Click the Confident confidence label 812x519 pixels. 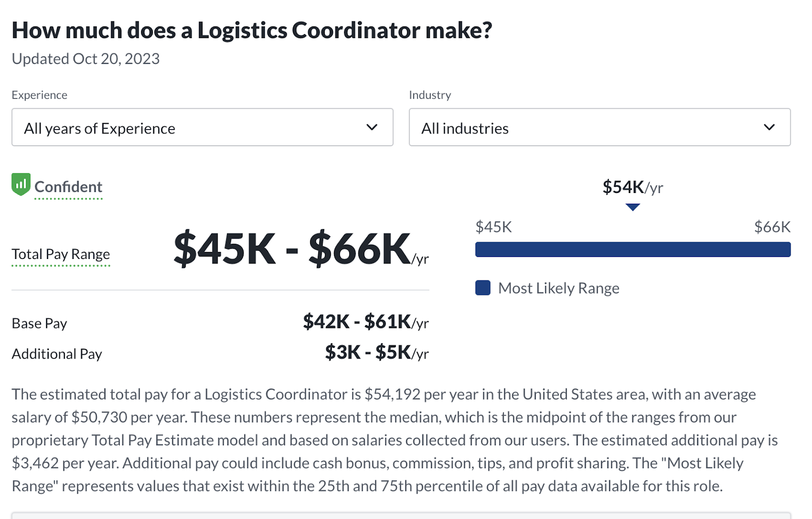point(69,187)
